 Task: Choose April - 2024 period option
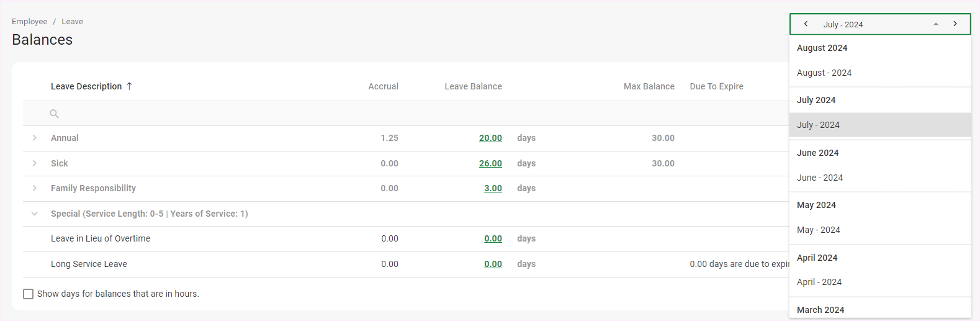coord(819,282)
